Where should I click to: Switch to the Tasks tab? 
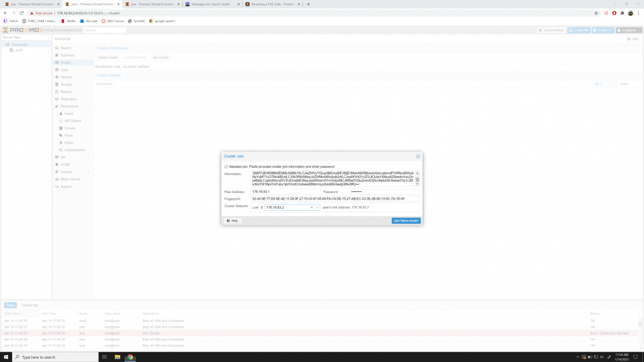(10, 305)
